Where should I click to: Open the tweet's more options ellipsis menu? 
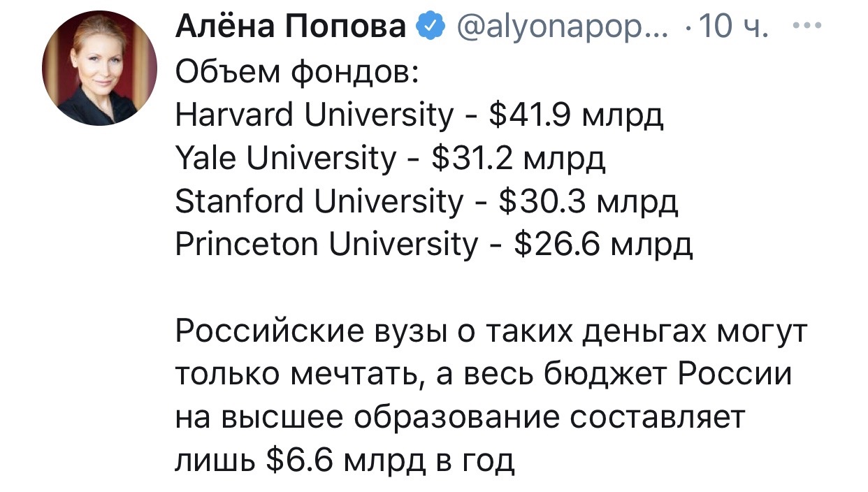point(809,28)
